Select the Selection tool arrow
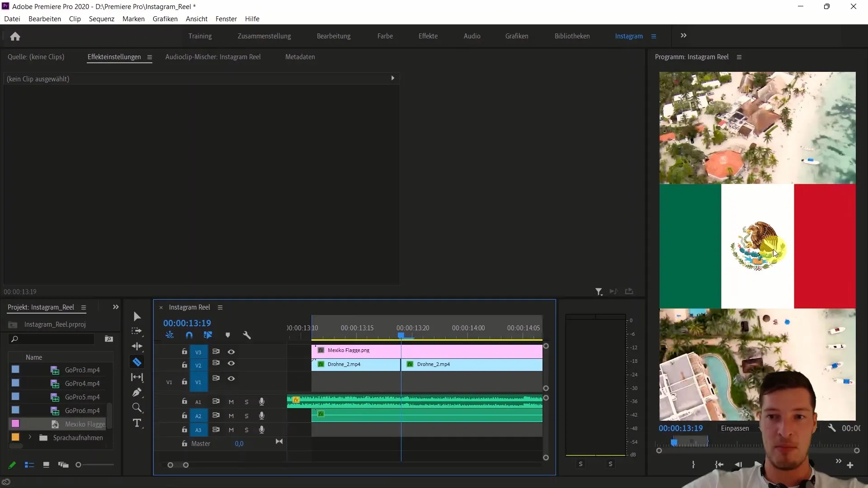The width and height of the screenshot is (868, 488). click(137, 316)
